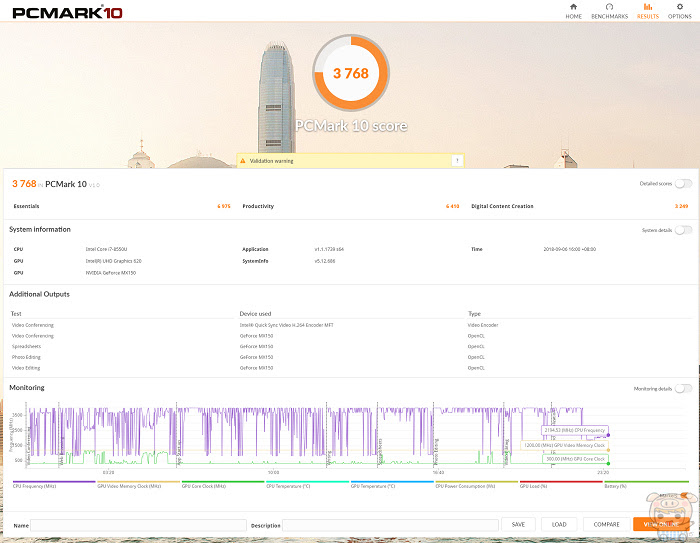Click the Intel Core i7-8550U CPU value

[x=106, y=249]
